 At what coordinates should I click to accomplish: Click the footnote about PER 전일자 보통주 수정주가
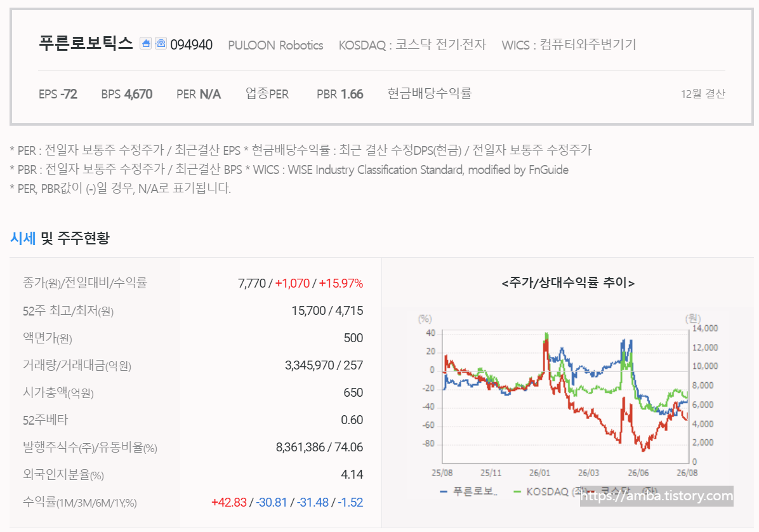point(301,150)
